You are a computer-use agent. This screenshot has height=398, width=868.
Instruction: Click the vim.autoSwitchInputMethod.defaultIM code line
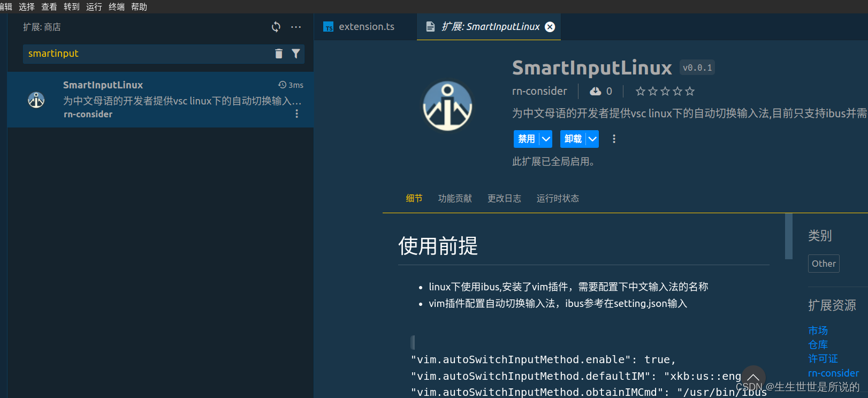(576, 376)
